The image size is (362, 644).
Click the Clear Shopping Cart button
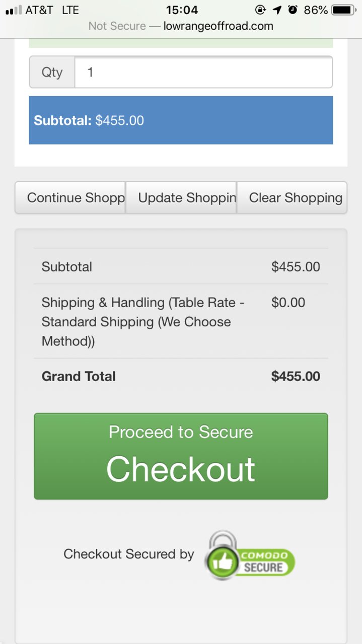(292, 197)
